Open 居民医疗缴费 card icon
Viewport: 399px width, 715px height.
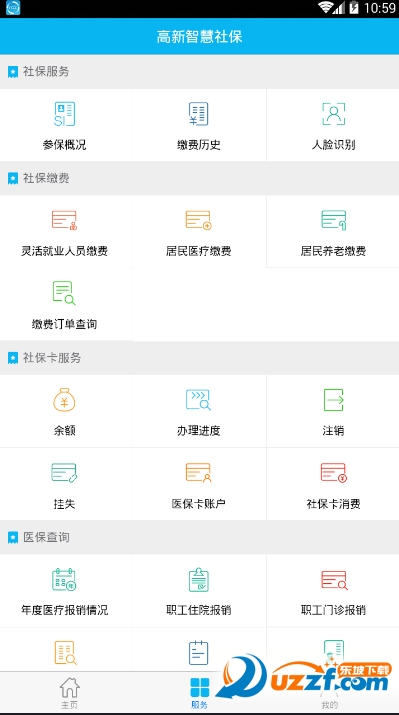[x=199, y=220]
